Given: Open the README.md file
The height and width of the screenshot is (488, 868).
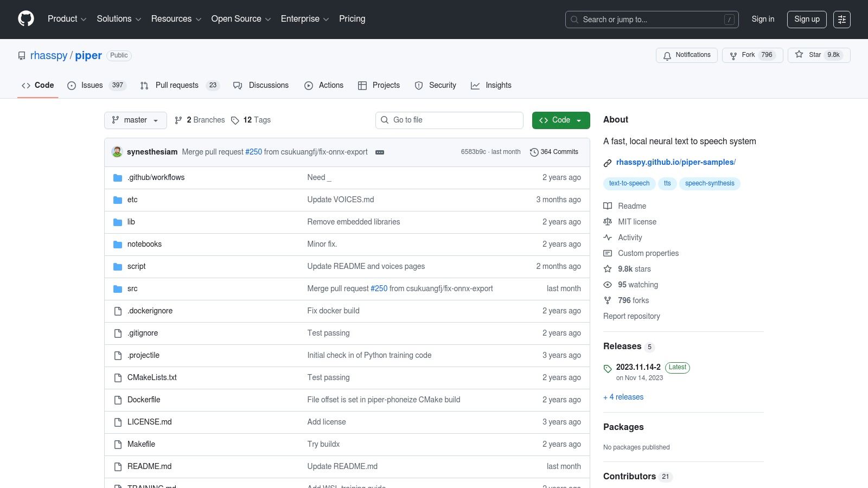Looking at the screenshot, I should point(149,467).
